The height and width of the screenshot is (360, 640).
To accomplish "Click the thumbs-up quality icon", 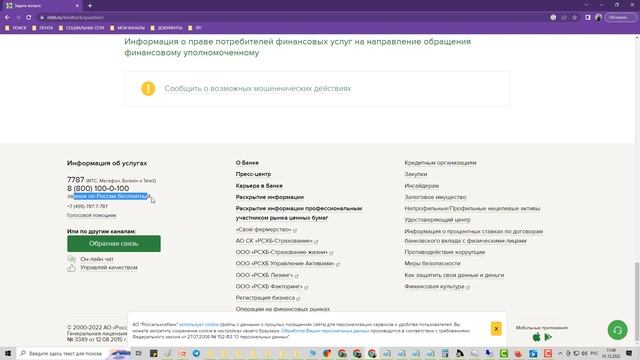I will 71,268.
